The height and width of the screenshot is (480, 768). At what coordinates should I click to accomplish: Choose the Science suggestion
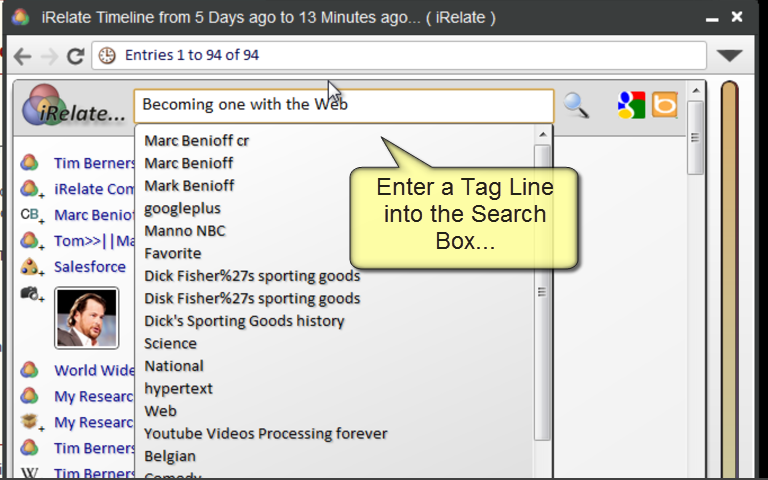pos(170,343)
